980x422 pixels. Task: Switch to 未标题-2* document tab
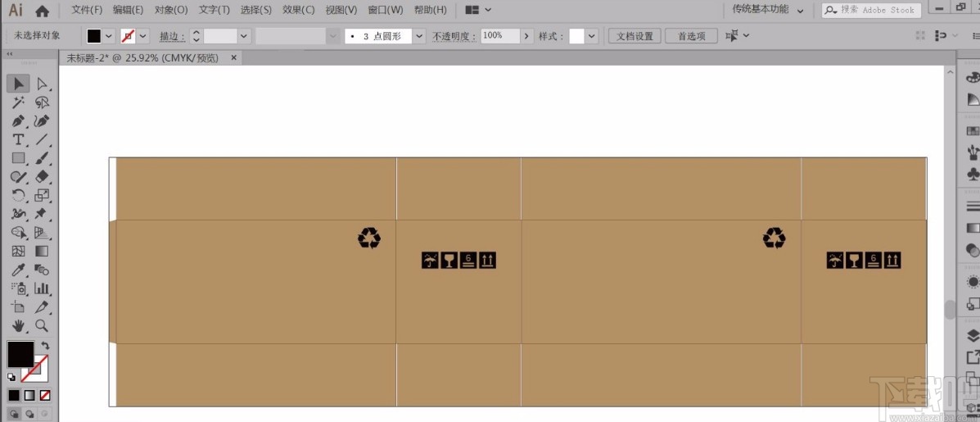pyautogui.click(x=142, y=57)
